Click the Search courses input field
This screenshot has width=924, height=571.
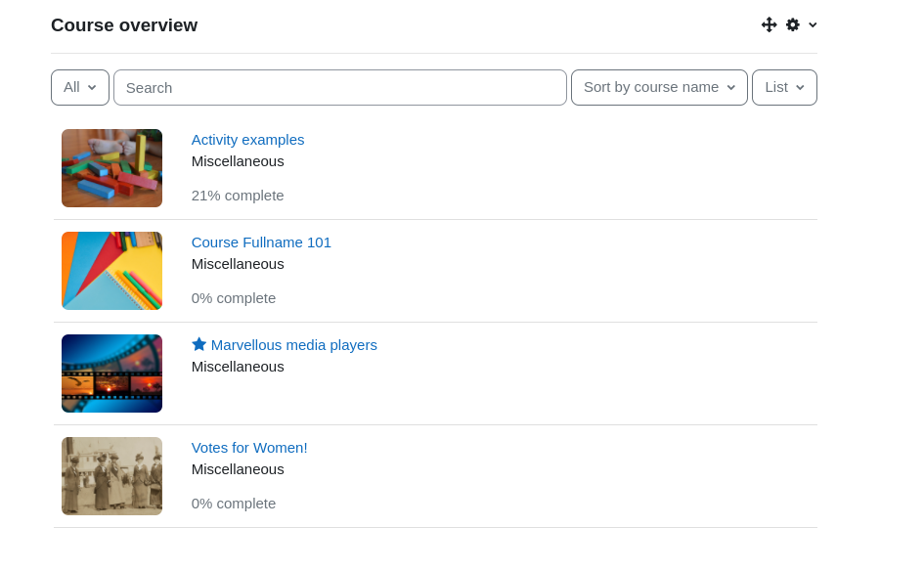pyautogui.click(x=340, y=88)
